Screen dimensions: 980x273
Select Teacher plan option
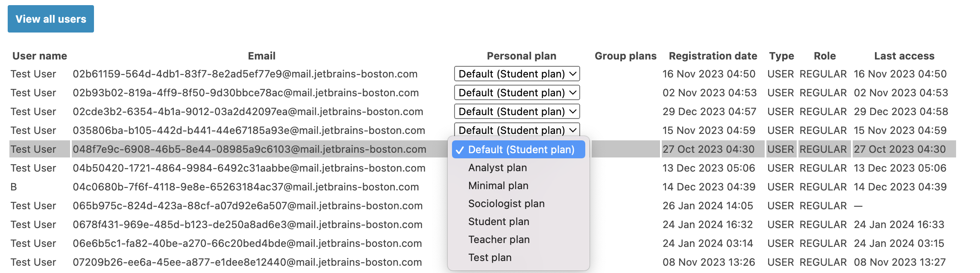pos(499,240)
